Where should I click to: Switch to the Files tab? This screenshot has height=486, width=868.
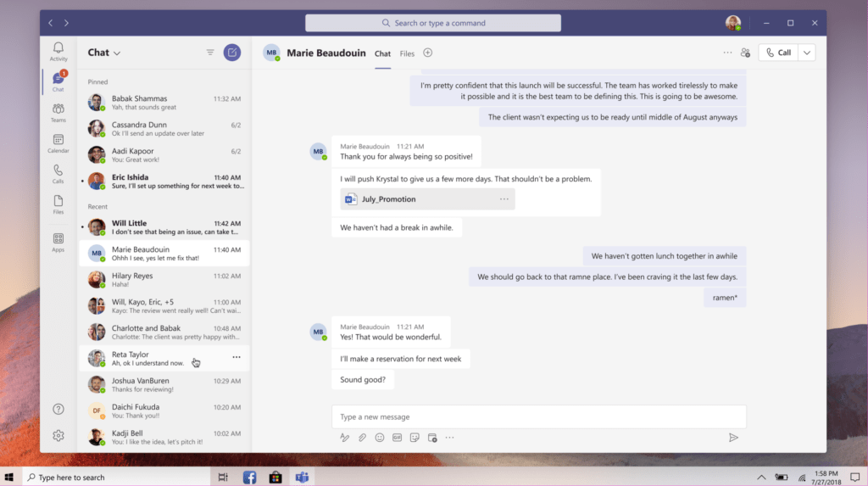tap(407, 53)
